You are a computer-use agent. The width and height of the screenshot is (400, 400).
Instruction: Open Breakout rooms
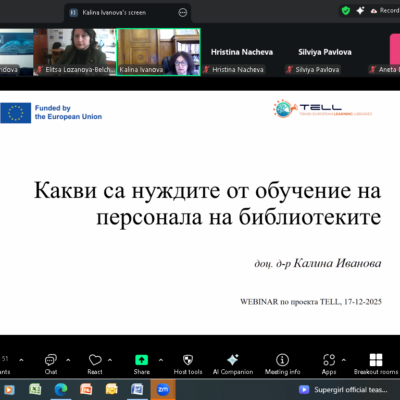376,364
